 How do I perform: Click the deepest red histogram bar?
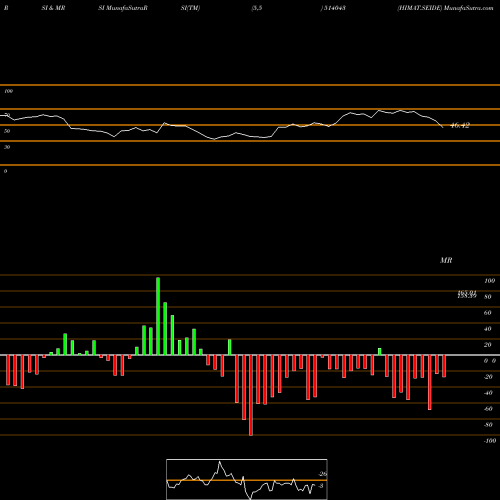(251, 395)
